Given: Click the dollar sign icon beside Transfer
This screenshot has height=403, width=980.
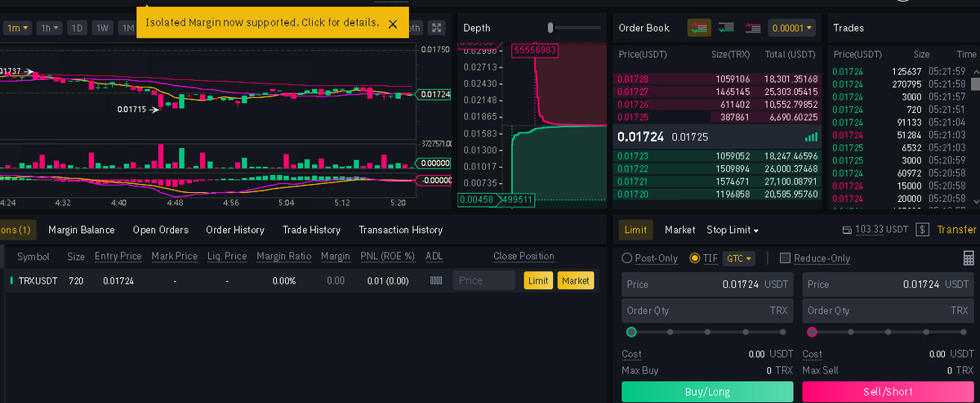Looking at the screenshot, I should click(x=923, y=231).
